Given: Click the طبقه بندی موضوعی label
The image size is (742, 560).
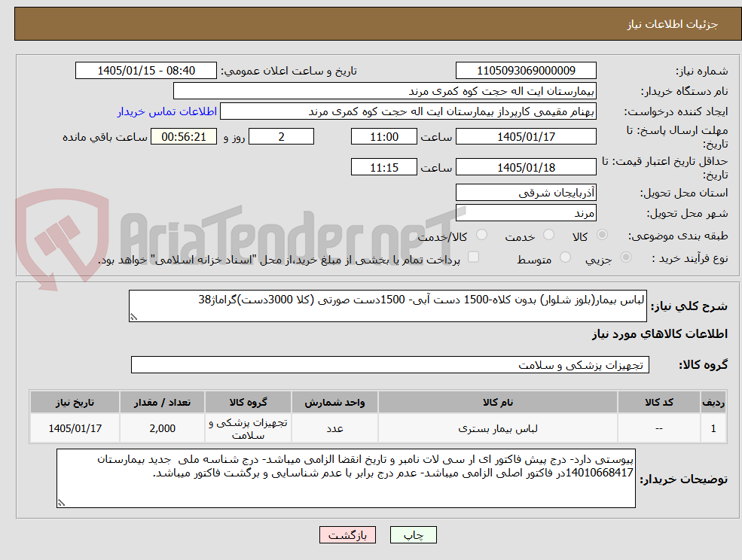Looking at the screenshot, I should (x=678, y=236).
